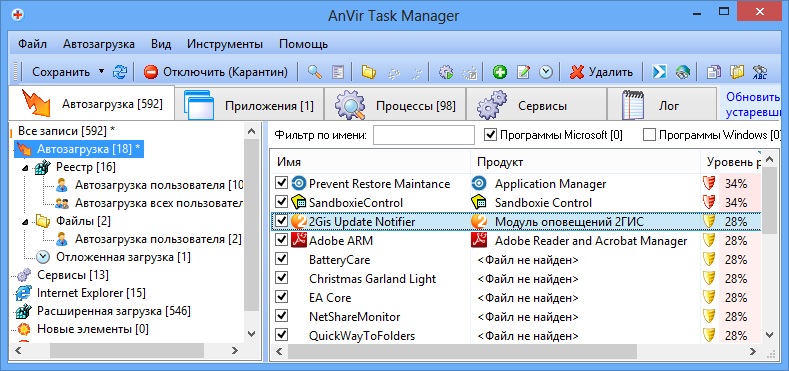Click the Обновить устаревшие link
The height and width of the screenshot is (371, 789).
(753, 104)
